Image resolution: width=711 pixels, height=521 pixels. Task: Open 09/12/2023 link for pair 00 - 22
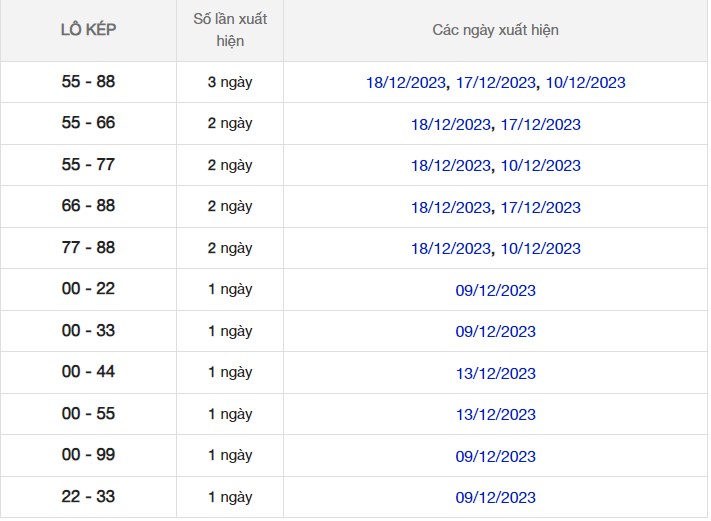(x=495, y=291)
